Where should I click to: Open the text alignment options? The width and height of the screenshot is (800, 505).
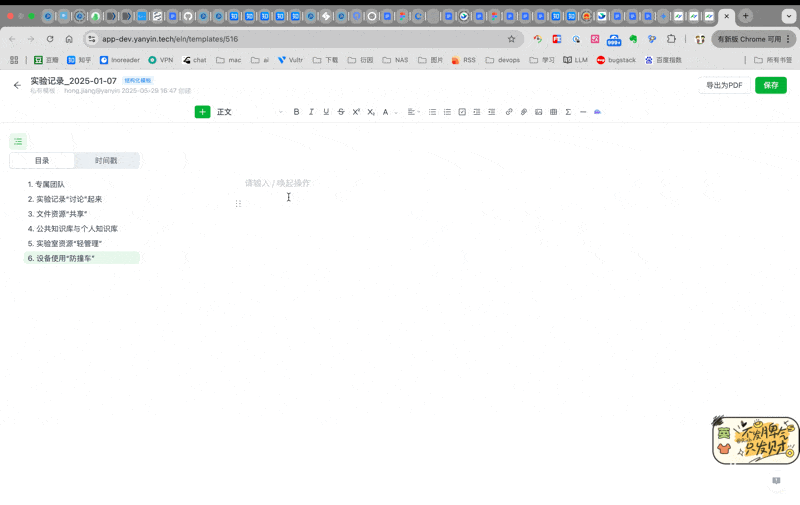413,112
